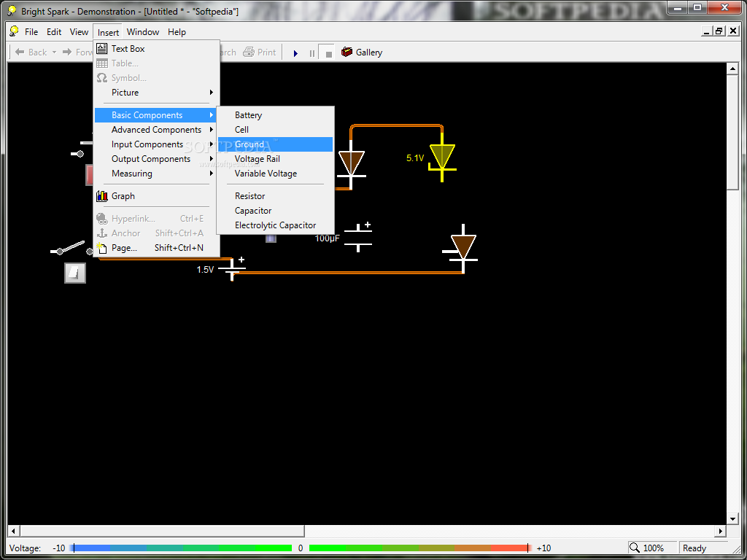Screen dimensions: 747x560
Task: Click the horizontal scrollbar left arrow
Action: click(13, 531)
